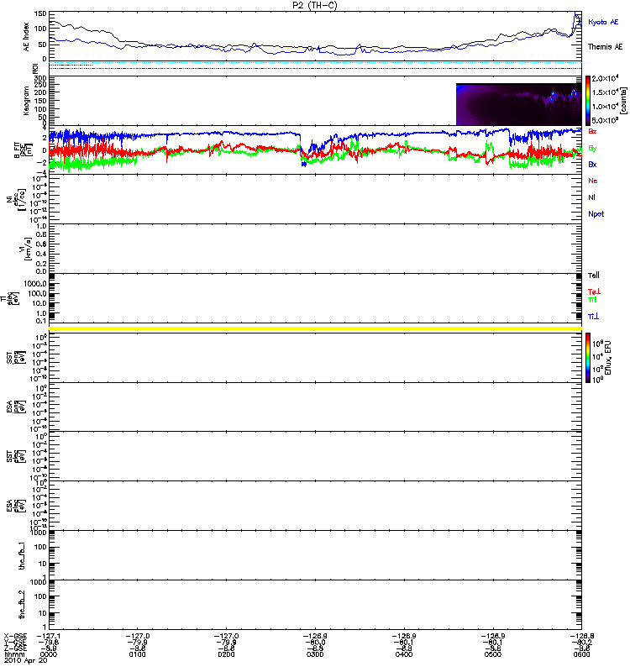Select the red Ne legend label
This screenshot has width=630, height=672.
[592, 181]
